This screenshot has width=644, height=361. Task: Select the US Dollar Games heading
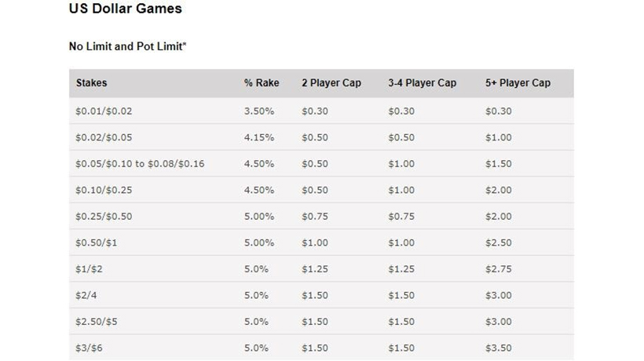pos(126,8)
